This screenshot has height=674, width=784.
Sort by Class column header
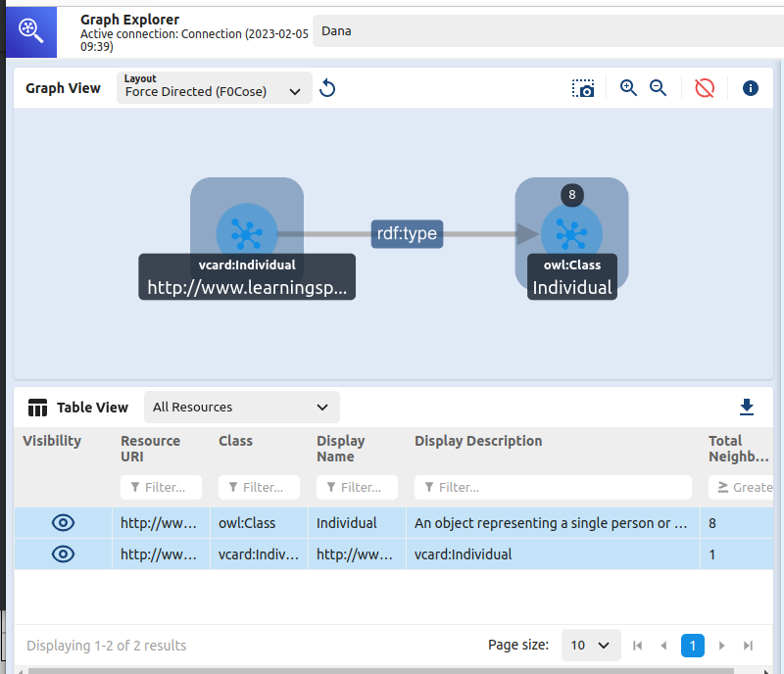click(x=235, y=441)
